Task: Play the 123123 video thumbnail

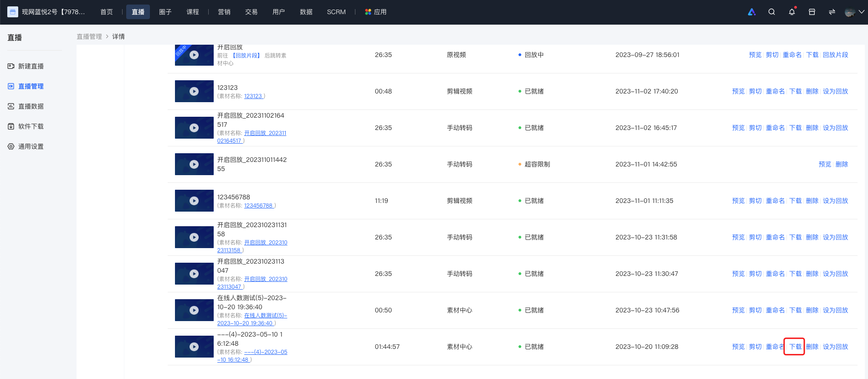Action: pyautogui.click(x=194, y=91)
